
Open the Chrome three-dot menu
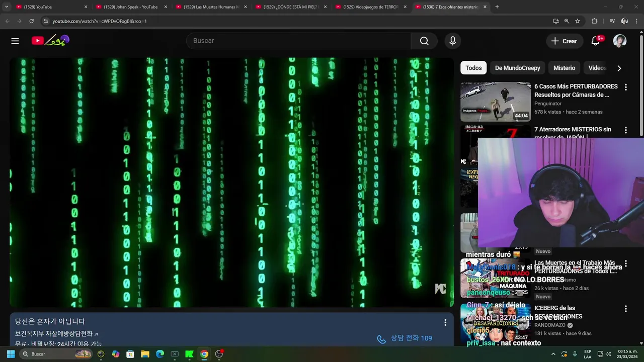point(636,21)
